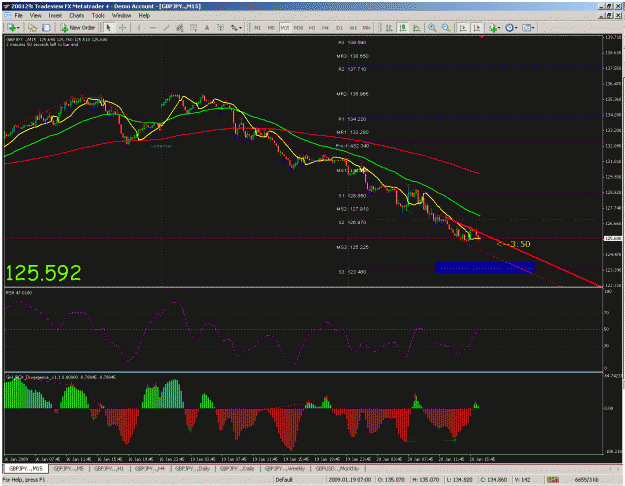
Task: Open the arrows objects dropdown
Action: (x=236, y=28)
